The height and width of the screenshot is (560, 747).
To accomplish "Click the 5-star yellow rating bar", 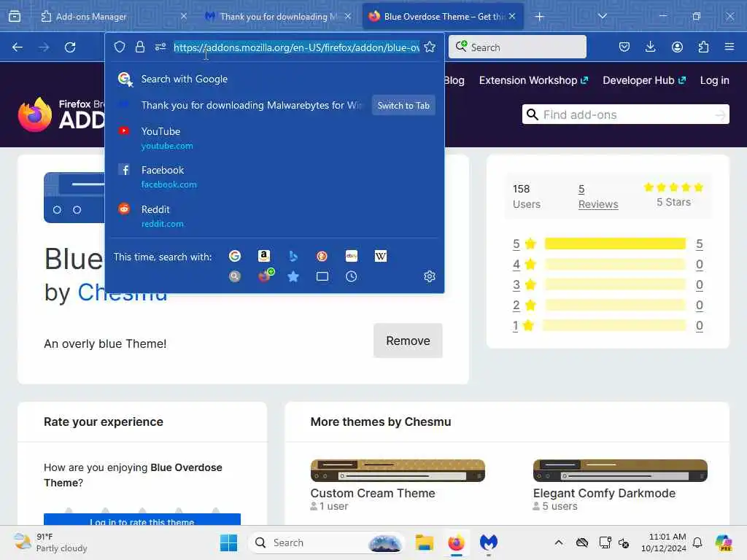I will 615,244.
